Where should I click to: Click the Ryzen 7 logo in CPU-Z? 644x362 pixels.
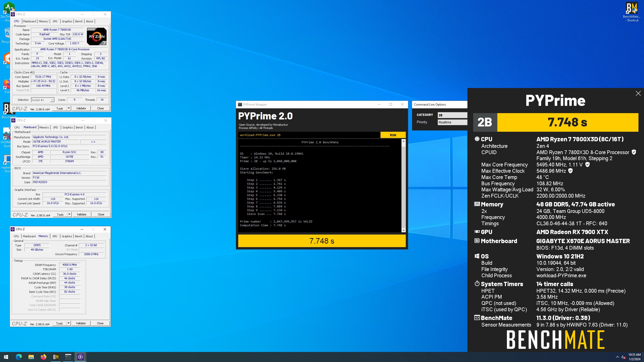[x=97, y=36]
